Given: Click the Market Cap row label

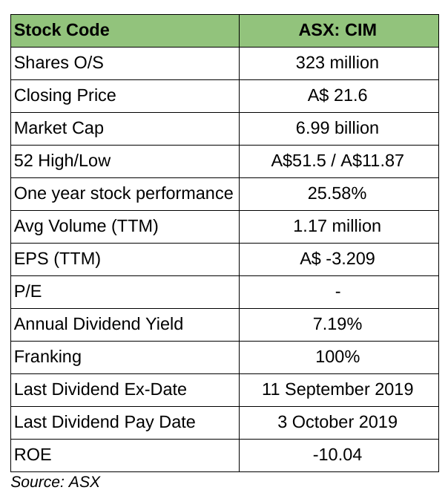Looking at the screenshot, I should tap(59, 128).
